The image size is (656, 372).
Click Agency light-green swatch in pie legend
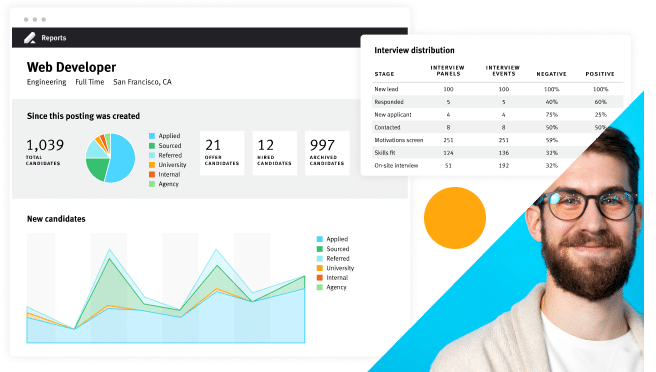[152, 184]
